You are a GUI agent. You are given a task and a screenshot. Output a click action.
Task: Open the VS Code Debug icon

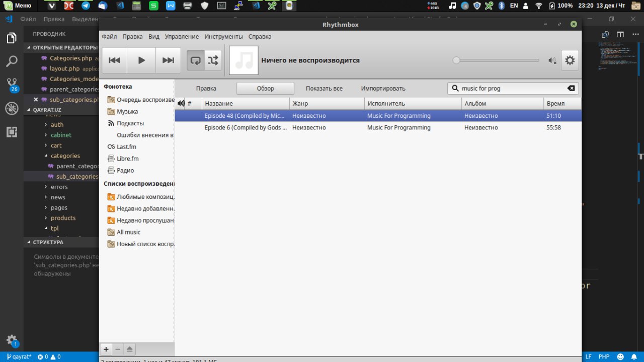(12, 108)
